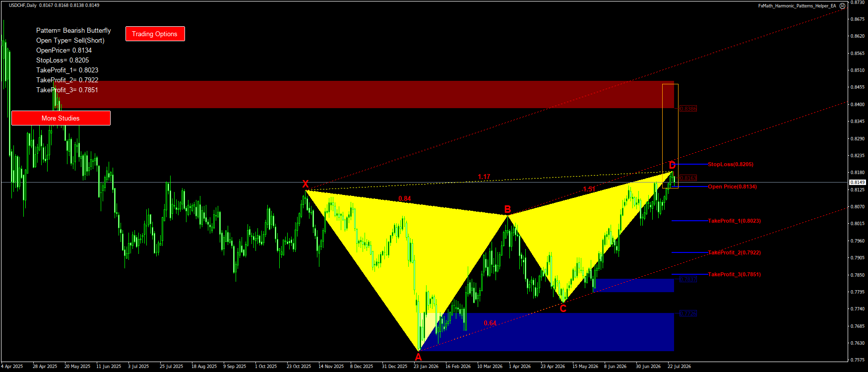Select the red X point label
This screenshot has height=372, width=868.
(x=306, y=185)
